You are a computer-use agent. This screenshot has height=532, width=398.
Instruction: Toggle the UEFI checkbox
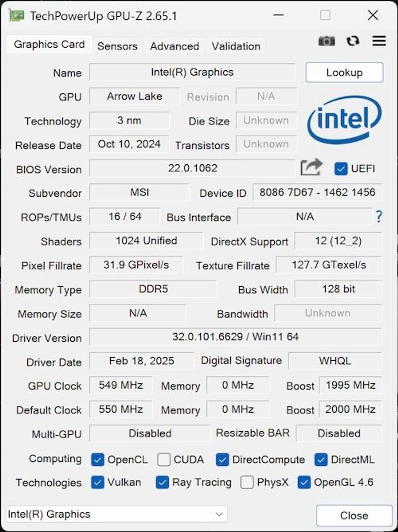341,169
